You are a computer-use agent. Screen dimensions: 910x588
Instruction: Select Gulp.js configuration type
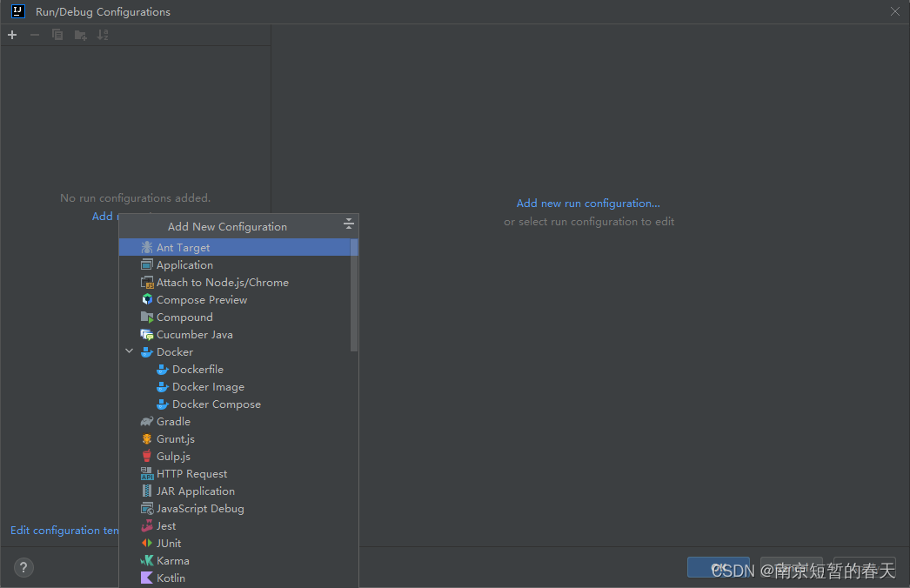pos(238,457)
